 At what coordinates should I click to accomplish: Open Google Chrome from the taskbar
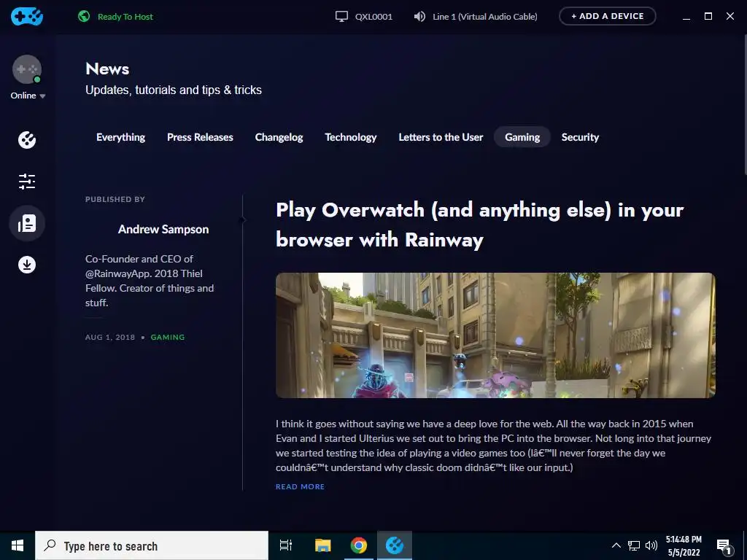[x=359, y=545]
